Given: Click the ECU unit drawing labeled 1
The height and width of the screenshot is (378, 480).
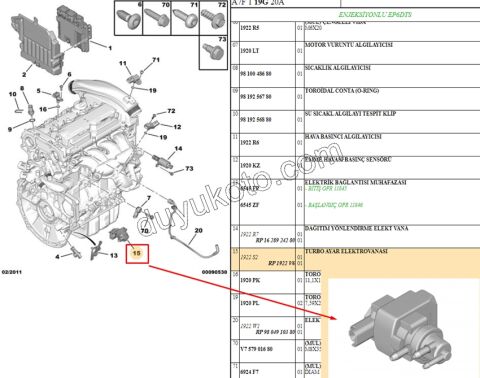Looking at the screenshot, I should 73,28.
